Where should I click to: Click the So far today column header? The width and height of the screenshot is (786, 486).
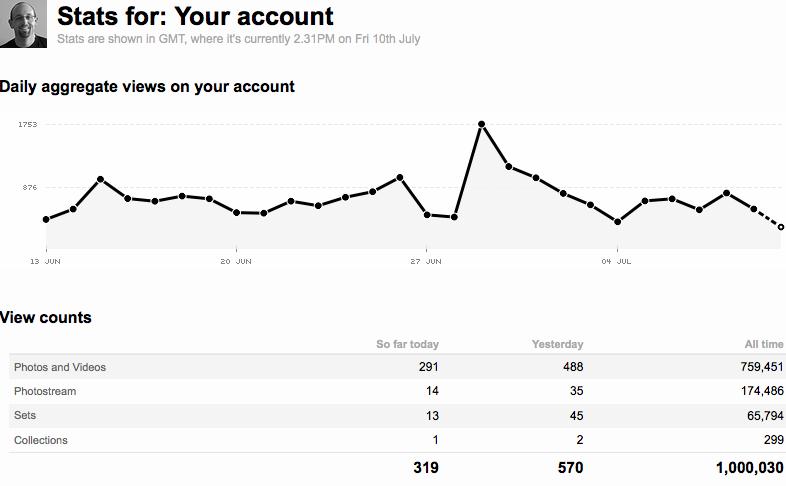click(408, 344)
